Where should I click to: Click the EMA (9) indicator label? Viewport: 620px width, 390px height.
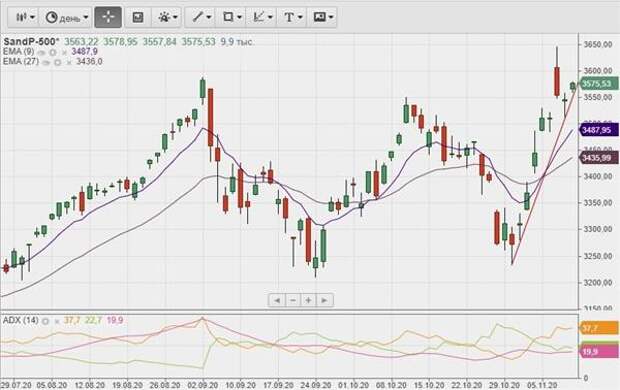(x=18, y=52)
